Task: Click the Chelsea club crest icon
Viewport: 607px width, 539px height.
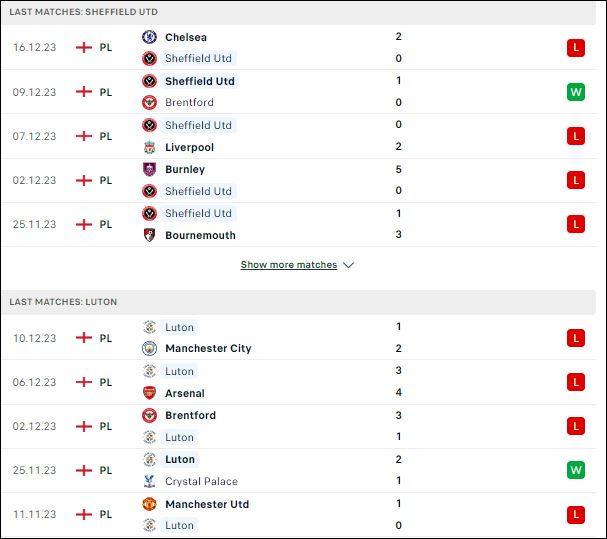Action: [x=149, y=37]
